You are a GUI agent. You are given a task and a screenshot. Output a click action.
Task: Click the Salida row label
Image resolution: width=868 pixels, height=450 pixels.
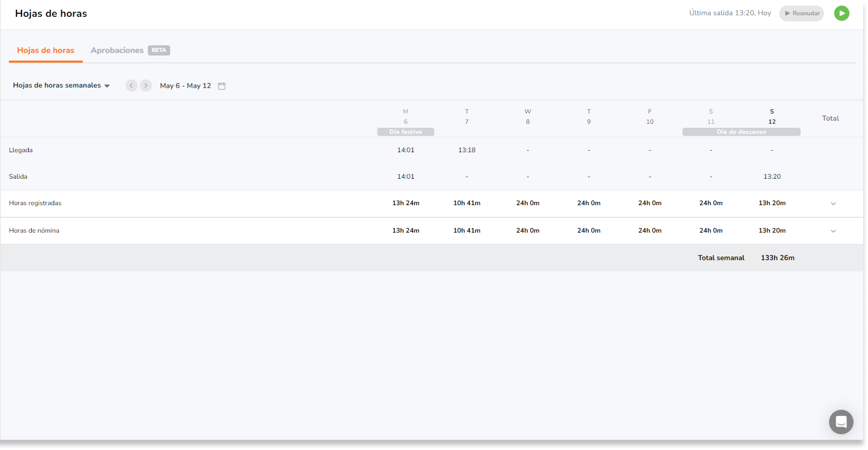coord(18,176)
